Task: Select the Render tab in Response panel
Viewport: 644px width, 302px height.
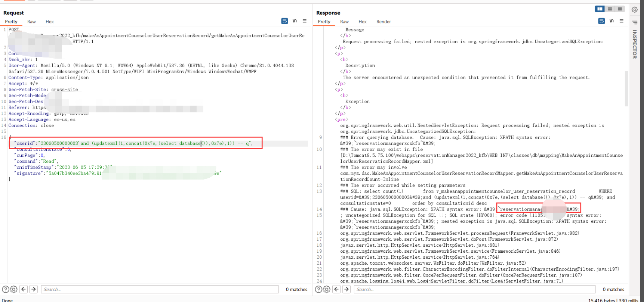Action: 383,22
